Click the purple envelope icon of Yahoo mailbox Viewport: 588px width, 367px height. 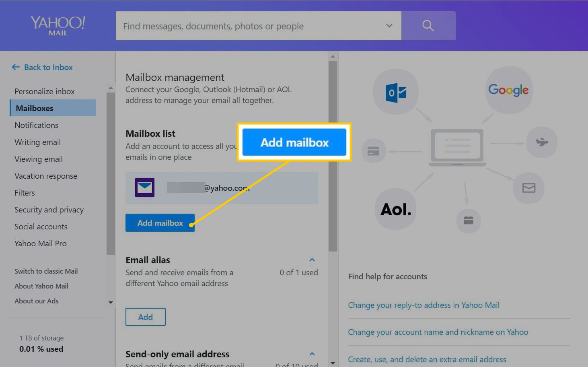coord(145,188)
